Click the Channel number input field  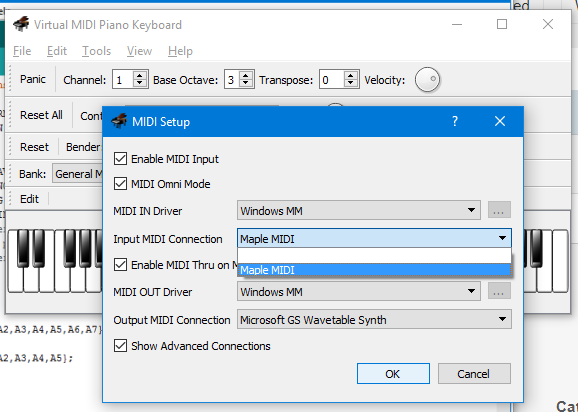point(123,80)
